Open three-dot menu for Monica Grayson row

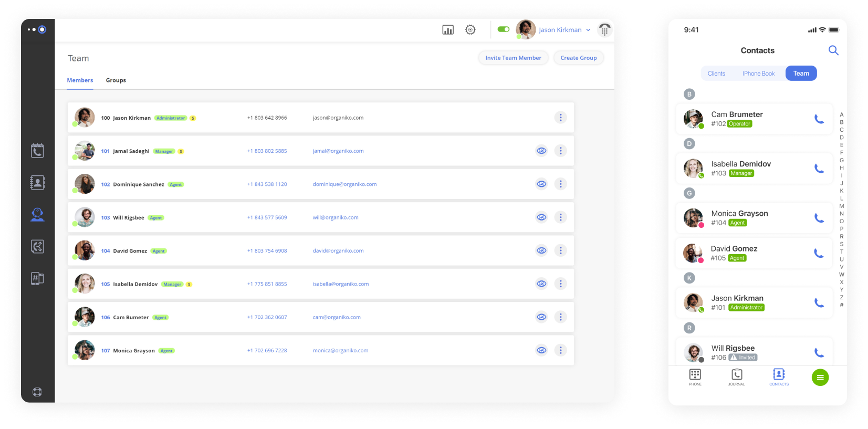[561, 350]
